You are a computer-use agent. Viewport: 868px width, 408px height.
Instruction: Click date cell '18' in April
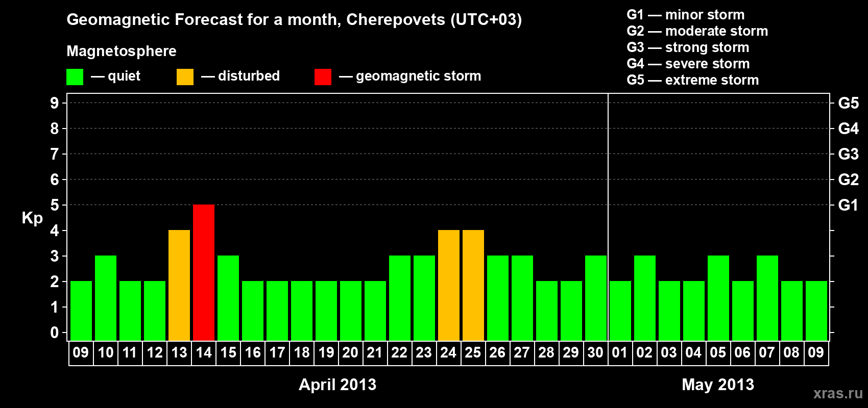tap(302, 353)
